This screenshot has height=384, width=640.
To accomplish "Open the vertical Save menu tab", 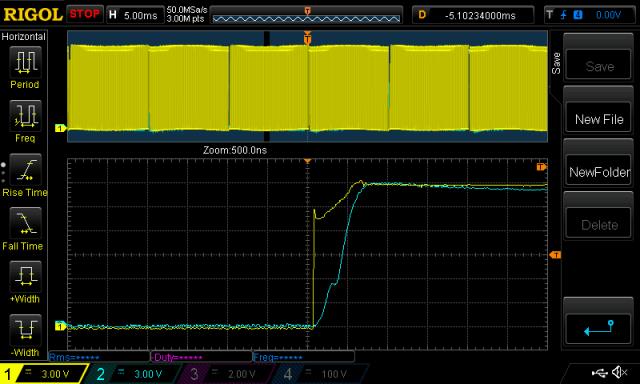I will pos(556,63).
